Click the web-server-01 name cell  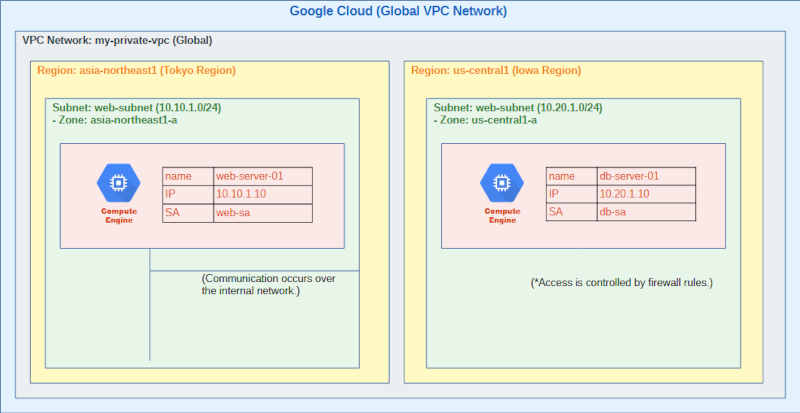tap(263, 176)
